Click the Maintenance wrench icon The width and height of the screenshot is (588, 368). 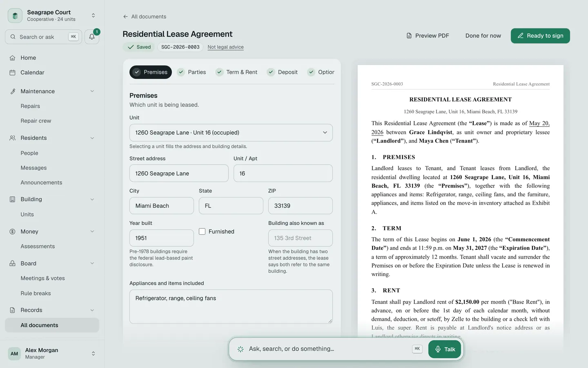(13, 91)
